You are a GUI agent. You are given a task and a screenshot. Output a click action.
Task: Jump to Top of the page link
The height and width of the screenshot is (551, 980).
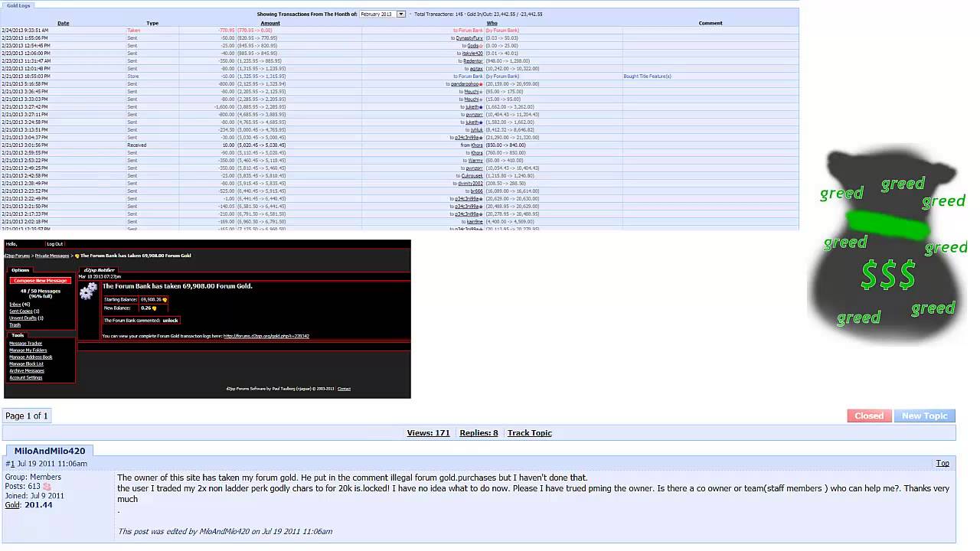click(942, 464)
